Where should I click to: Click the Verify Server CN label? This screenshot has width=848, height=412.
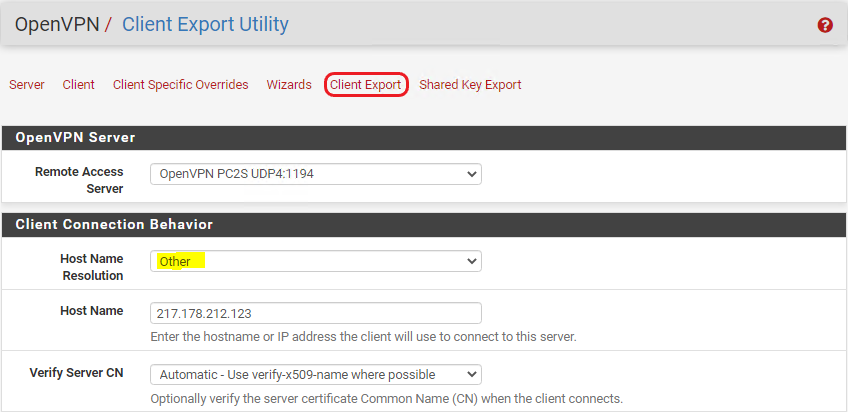(76, 373)
